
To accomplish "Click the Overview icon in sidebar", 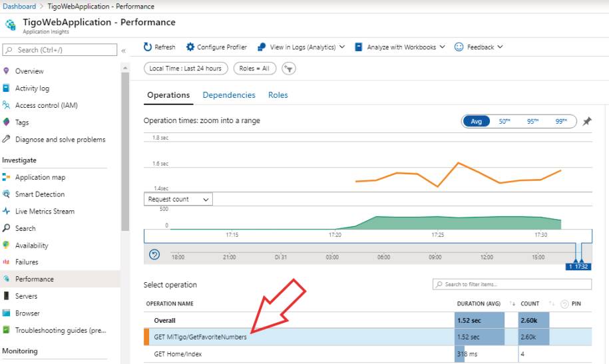I will click(6, 71).
